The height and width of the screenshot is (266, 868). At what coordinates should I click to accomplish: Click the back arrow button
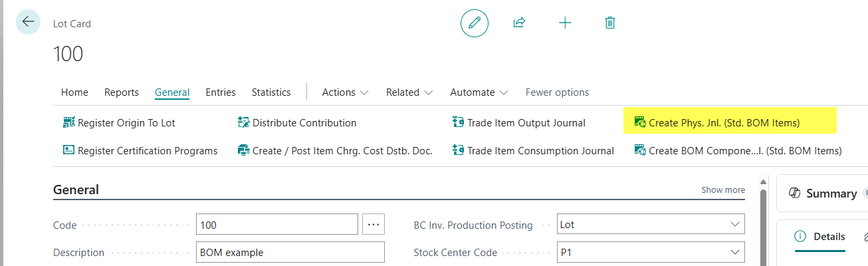click(28, 22)
